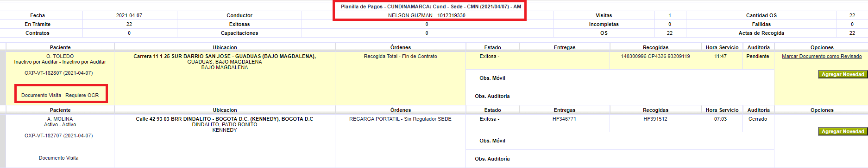This screenshot has height=168, width=868.
Task: Select conductor NELSON GUZMAN - 1012319330
Action: [x=427, y=15]
